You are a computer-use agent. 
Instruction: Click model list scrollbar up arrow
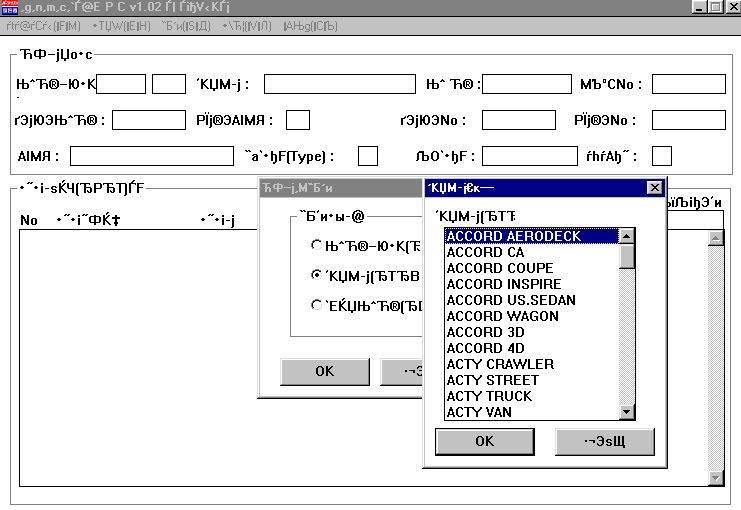coord(627,236)
